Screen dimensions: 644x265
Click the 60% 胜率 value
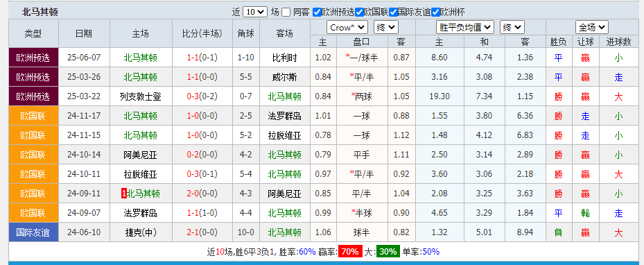pos(307,252)
